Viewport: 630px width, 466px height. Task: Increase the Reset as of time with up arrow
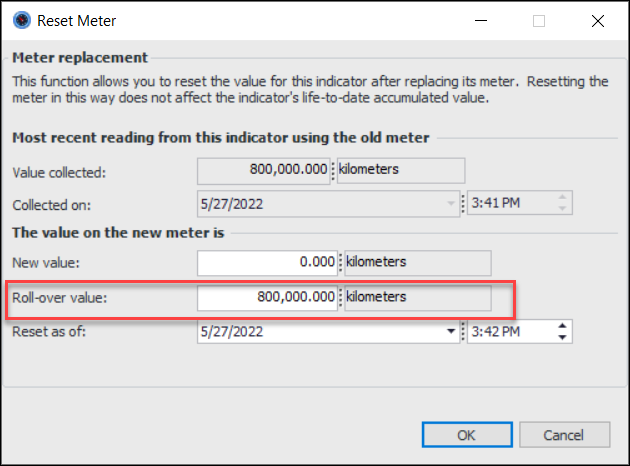[x=562, y=326]
